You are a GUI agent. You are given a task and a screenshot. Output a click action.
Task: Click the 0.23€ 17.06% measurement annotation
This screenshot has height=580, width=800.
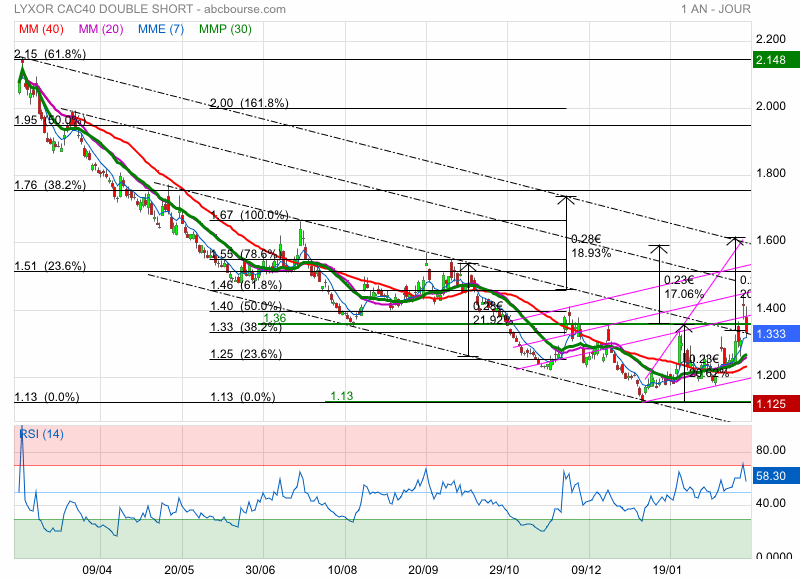(679, 288)
